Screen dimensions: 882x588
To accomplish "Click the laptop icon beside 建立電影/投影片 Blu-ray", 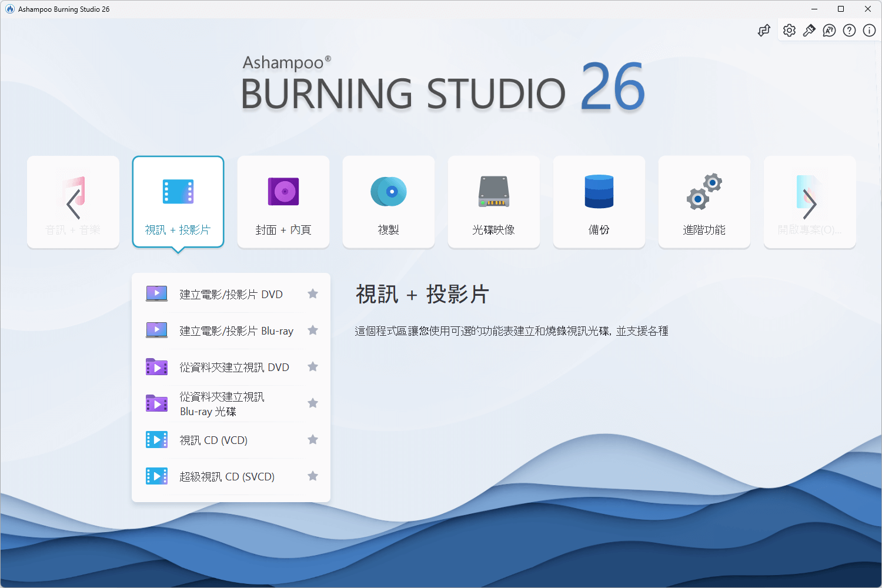I will tap(156, 330).
